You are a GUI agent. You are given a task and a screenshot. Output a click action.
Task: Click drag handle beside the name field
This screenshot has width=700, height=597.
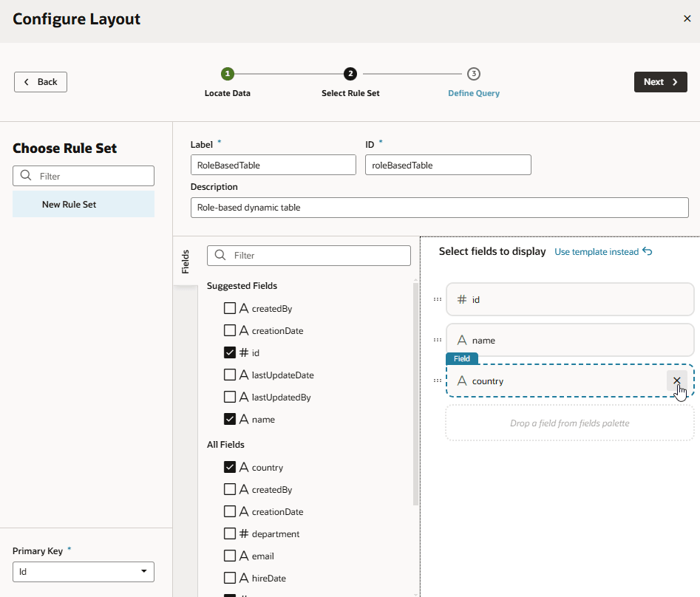click(438, 340)
